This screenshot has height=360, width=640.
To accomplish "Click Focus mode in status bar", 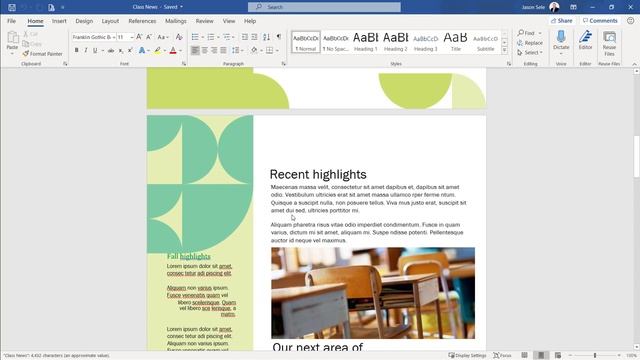I will pos(502,356).
